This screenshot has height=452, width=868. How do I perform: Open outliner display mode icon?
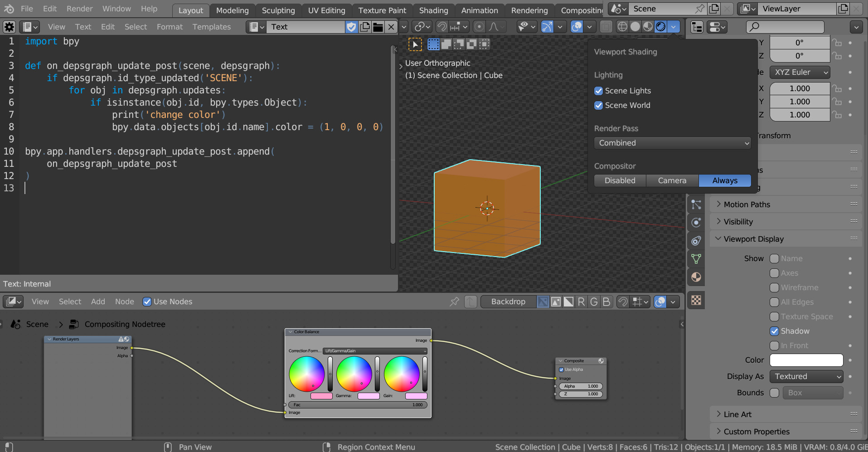[x=697, y=27]
